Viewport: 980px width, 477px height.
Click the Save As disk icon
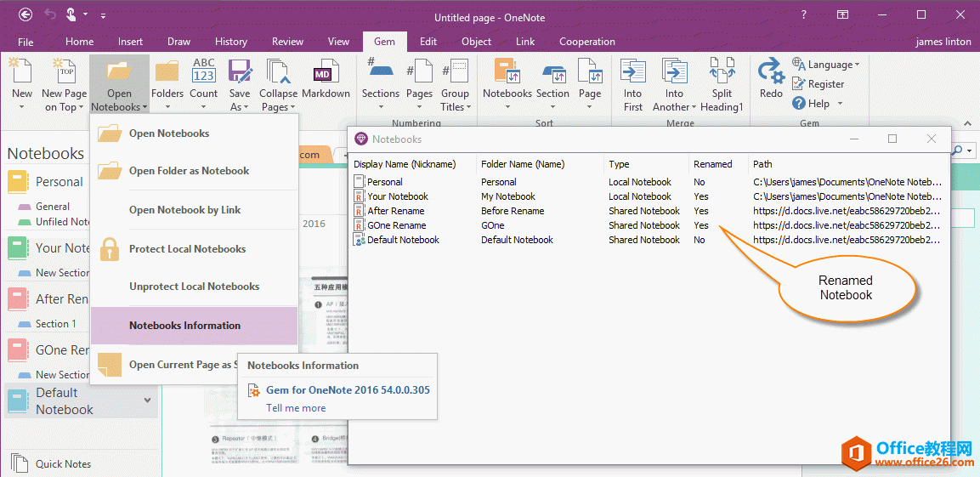coord(240,71)
